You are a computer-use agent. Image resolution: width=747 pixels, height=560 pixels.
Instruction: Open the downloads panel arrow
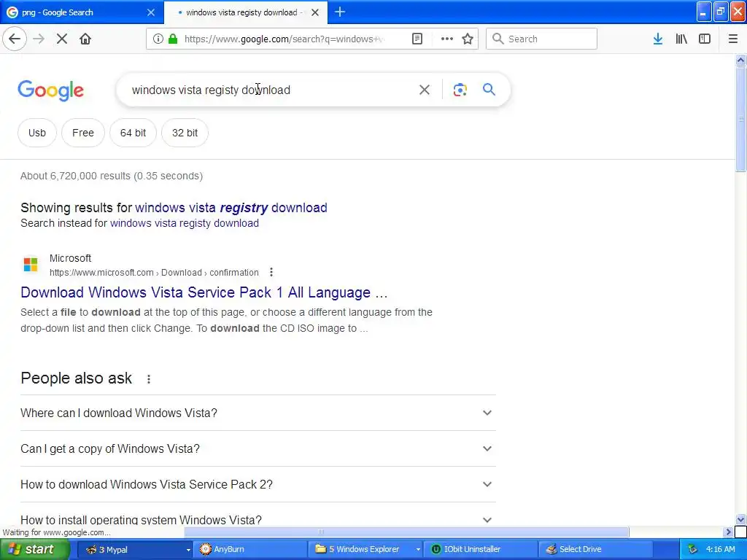coord(658,39)
